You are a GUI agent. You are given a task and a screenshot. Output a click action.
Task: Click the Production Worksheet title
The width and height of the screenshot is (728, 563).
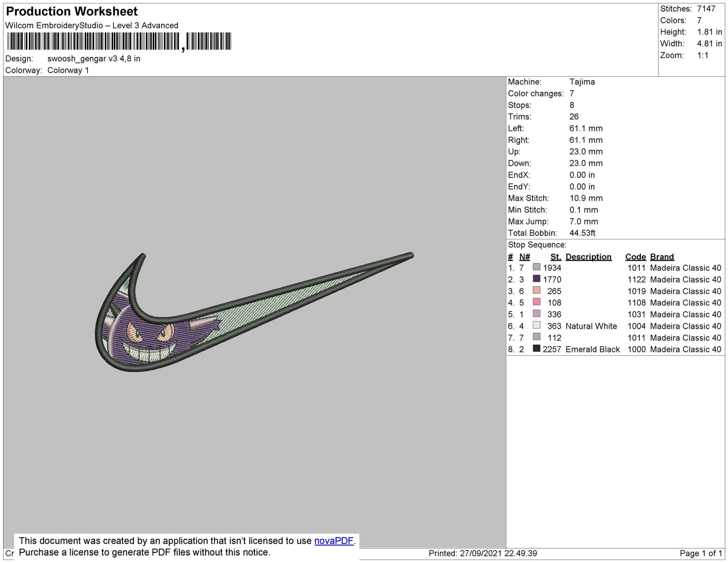click(72, 12)
